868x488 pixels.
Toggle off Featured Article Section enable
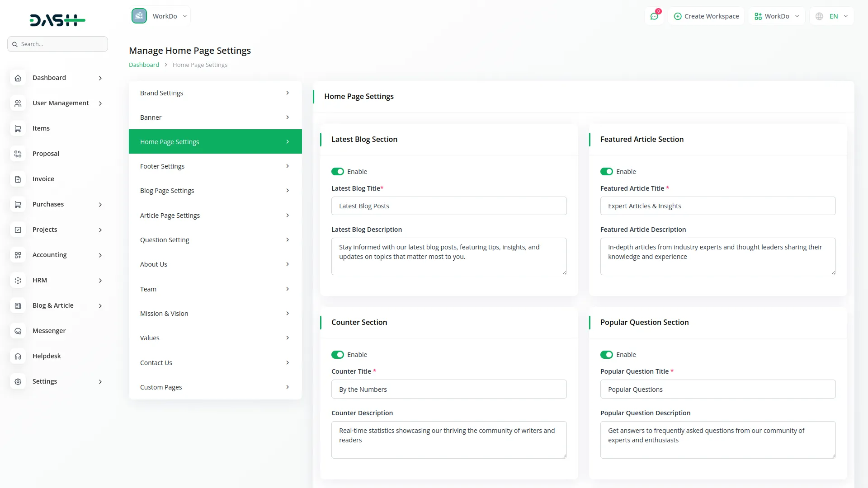click(x=606, y=172)
